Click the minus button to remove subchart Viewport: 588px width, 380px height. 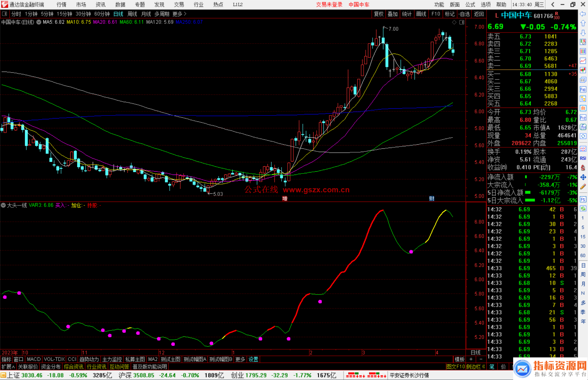click(x=481, y=359)
